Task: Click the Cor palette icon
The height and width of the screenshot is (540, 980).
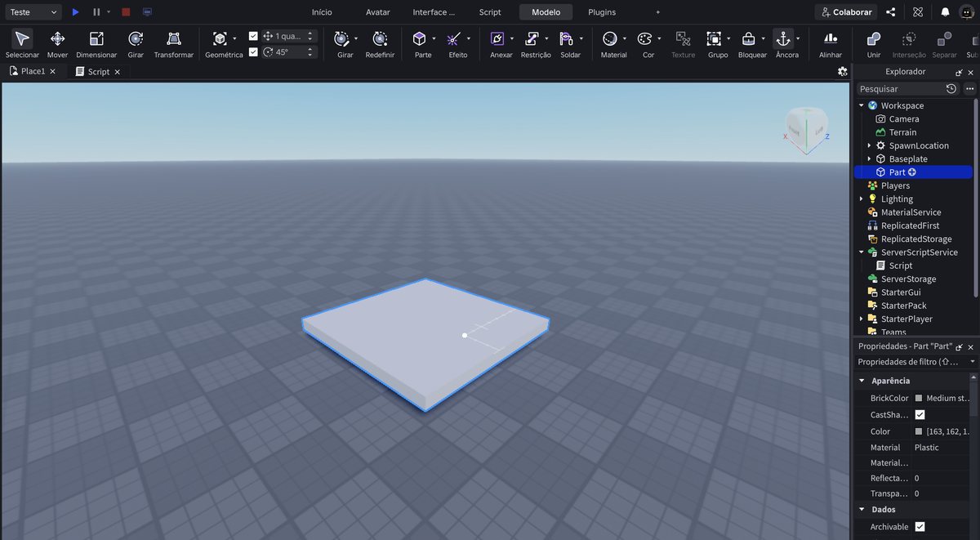Action: coord(644,38)
